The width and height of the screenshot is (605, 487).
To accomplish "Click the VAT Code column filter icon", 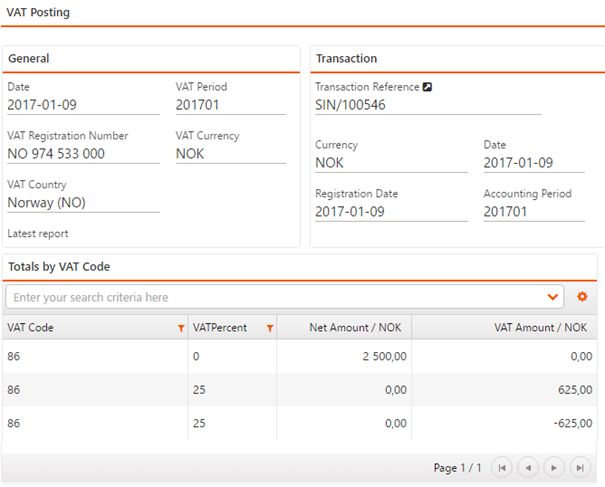I will click(x=181, y=328).
